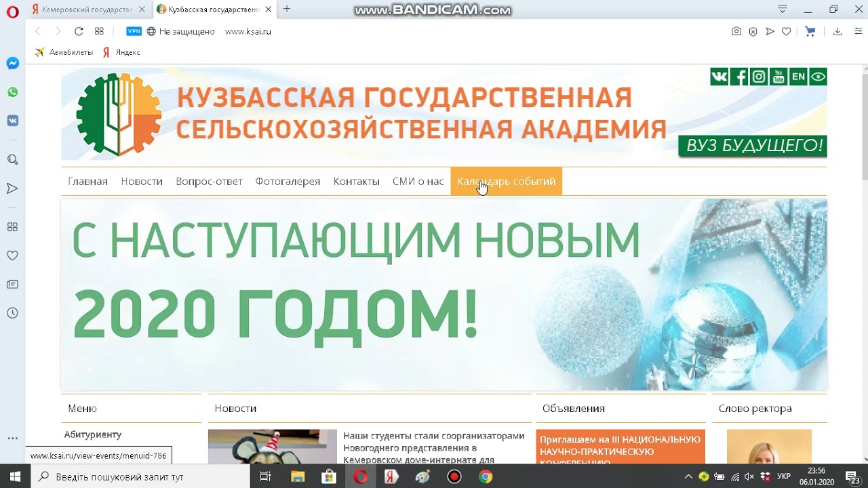868x488 pixels.
Task: Click the rector's photo thumbnail
Action: [x=769, y=447]
